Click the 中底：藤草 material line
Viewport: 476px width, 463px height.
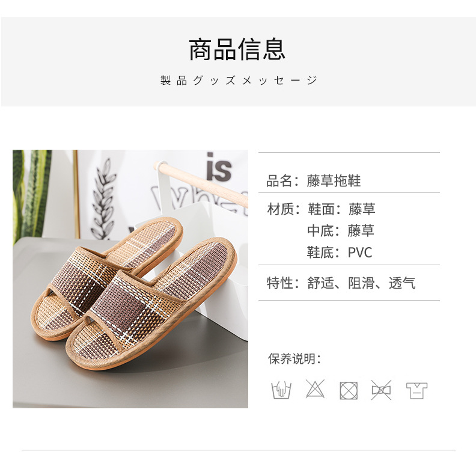click(x=341, y=230)
